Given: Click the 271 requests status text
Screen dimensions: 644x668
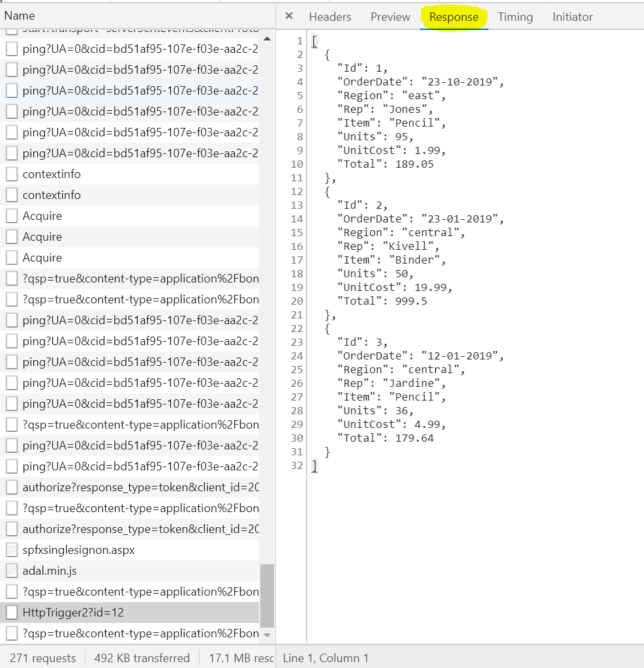Looking at the screenshot, I should pyautogui.click(x=42, y=658).
